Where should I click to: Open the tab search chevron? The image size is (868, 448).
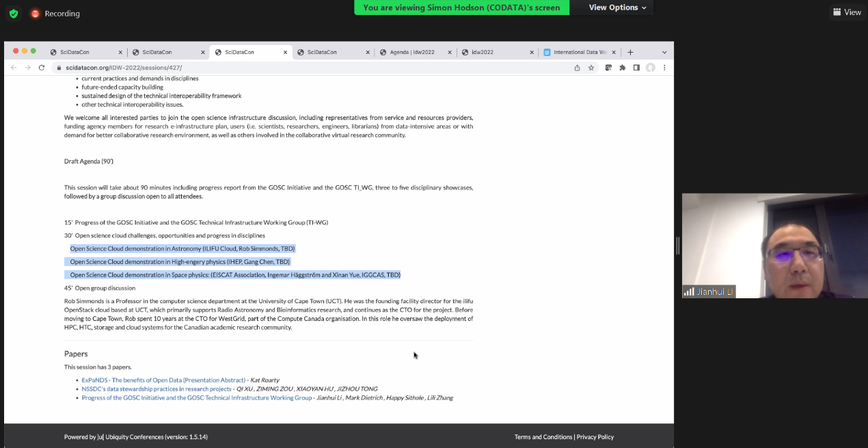point(664,52)
